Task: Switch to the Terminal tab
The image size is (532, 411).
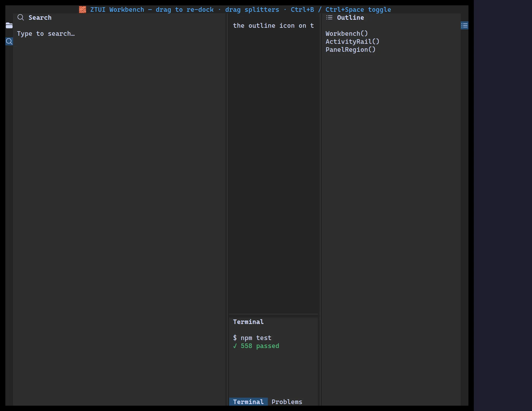Action: coord(248,402)
